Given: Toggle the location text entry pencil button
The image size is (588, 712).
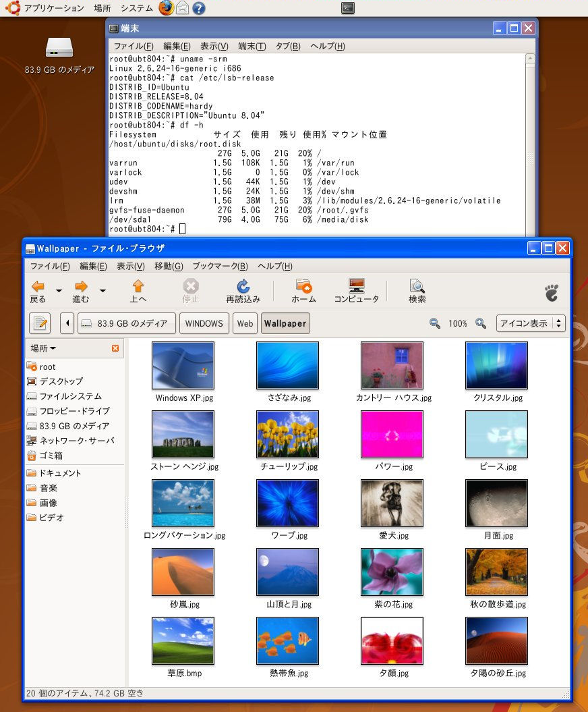Looking at the screenshot, I should click(x=40, y=323).
